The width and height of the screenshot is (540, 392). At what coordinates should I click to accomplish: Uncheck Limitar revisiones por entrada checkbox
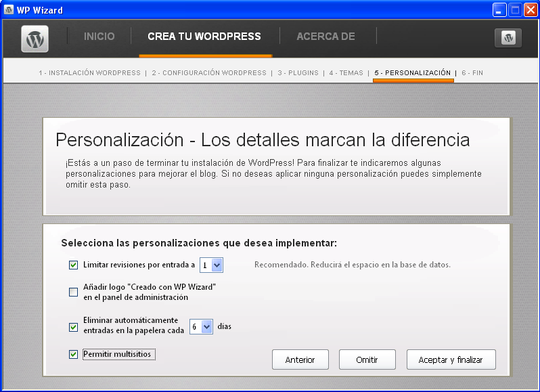(x=73, y=265)
